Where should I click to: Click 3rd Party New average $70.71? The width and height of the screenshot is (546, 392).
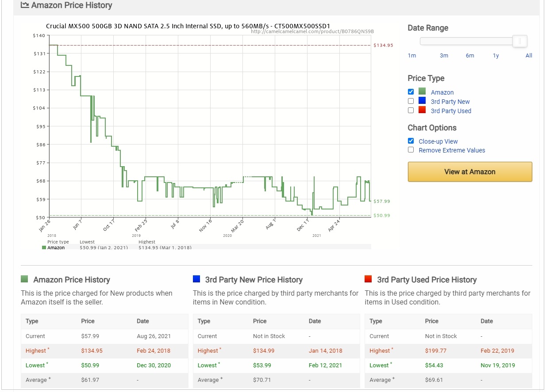point(262,380)
